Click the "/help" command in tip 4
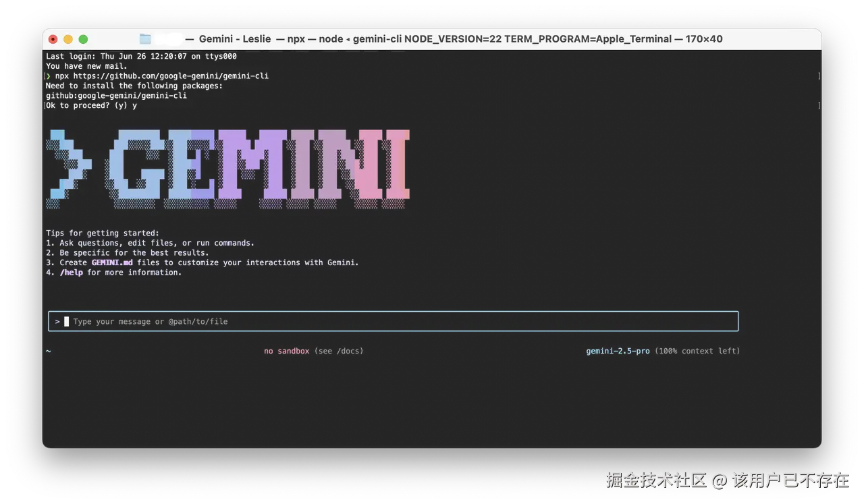This screenshot has width=864, height=504. (x=71, y=273)
